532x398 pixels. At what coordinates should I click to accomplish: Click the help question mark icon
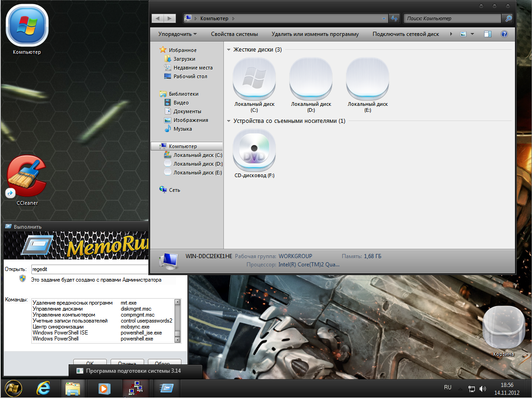click(504, 34)
